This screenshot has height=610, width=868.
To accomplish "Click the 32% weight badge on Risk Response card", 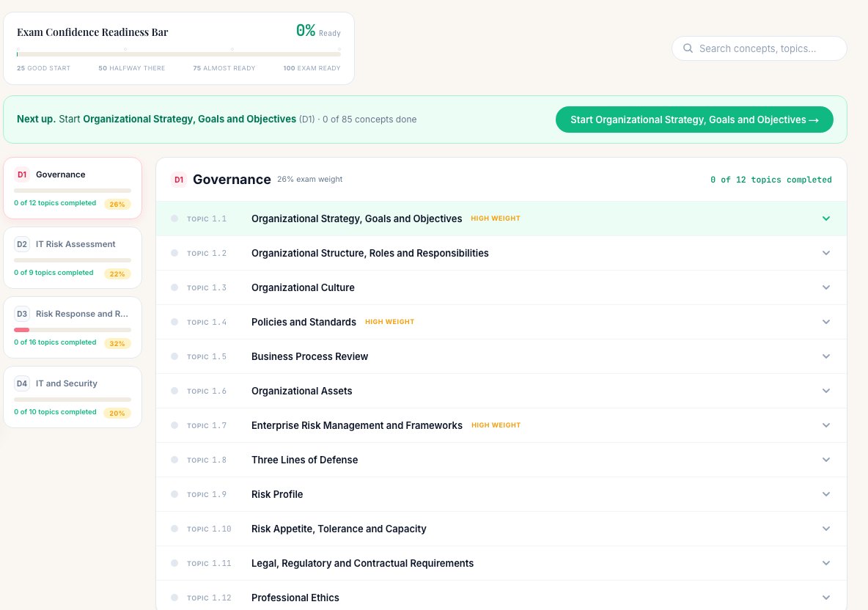I will (x=117, y=344).
